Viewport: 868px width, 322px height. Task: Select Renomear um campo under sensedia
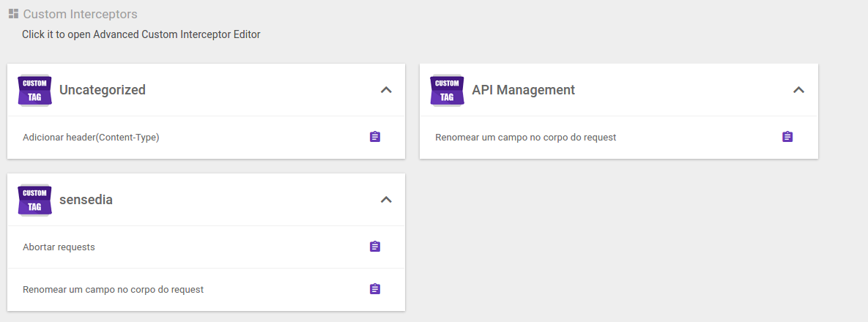coord(113,290)
